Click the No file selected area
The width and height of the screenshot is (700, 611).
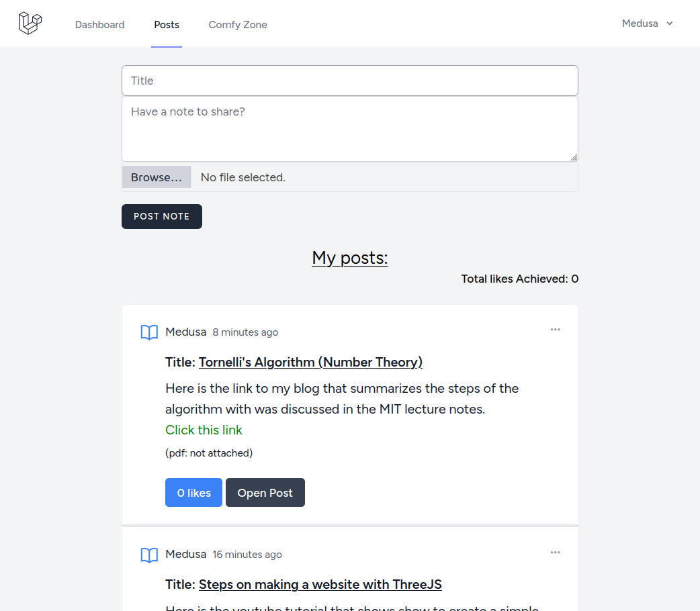tap(244, 177)
